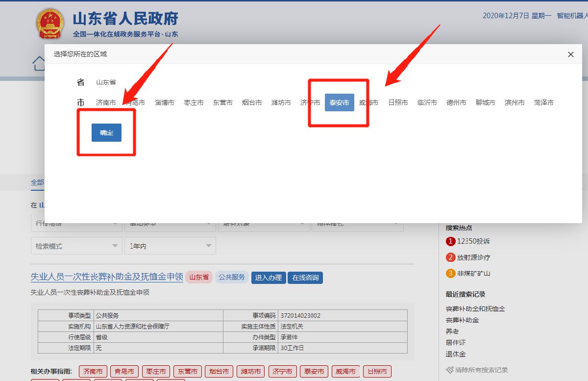Select 临沂市 in the region dialog

coord(427,102)
